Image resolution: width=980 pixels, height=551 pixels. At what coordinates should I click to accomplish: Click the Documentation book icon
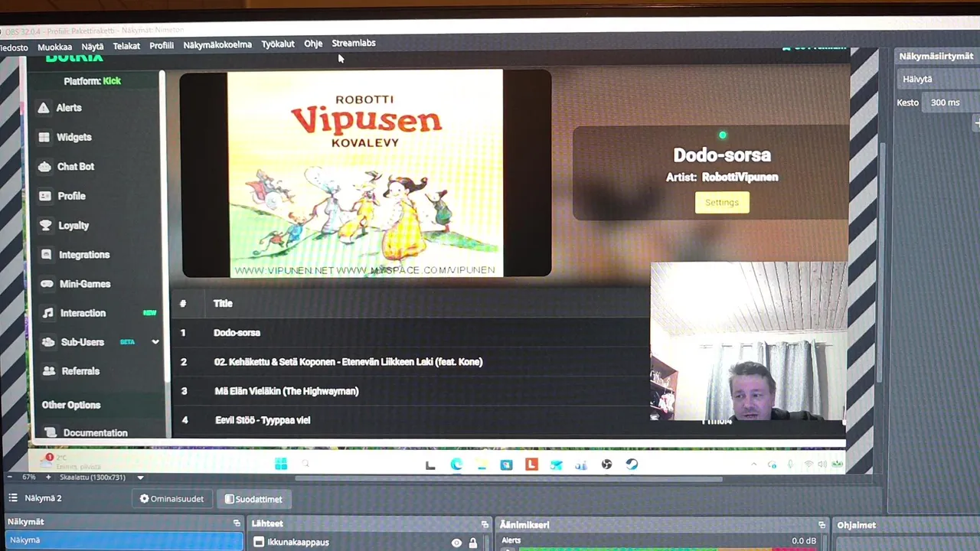(51, 432)
